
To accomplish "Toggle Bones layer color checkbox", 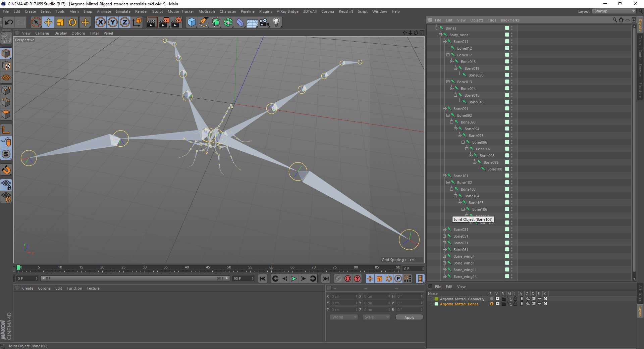I will pos(507,28).
